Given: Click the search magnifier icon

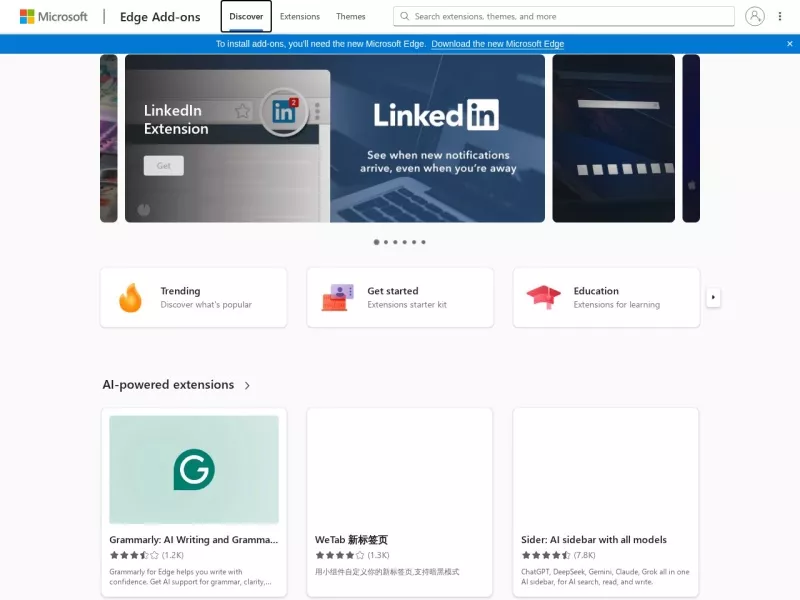Looking at the screenshot, I should [405, 16].
